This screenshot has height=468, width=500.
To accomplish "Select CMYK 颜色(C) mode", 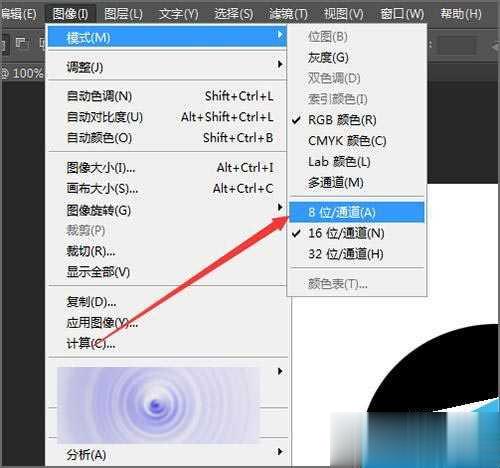I will click(x=357, y=141).
